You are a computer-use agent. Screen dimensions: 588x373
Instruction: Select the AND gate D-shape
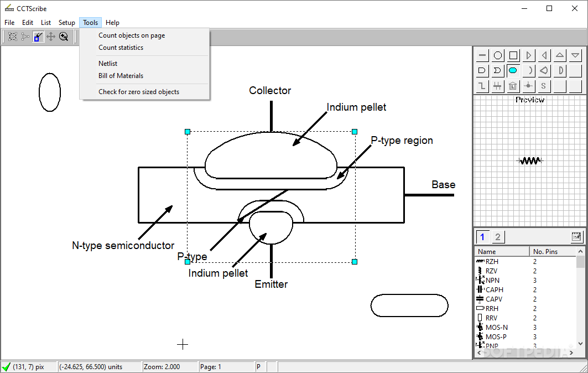tap(482, 70)
